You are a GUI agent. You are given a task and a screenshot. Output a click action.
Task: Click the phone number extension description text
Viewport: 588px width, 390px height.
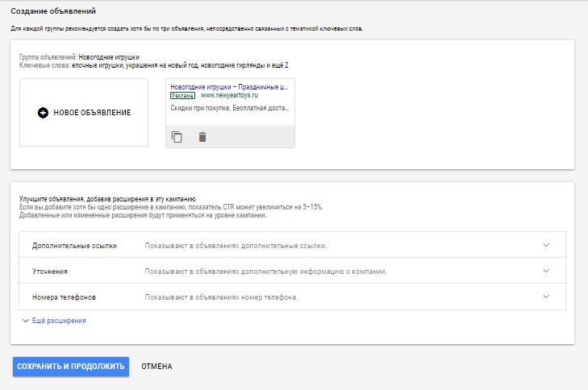click(x=222, y=297)
